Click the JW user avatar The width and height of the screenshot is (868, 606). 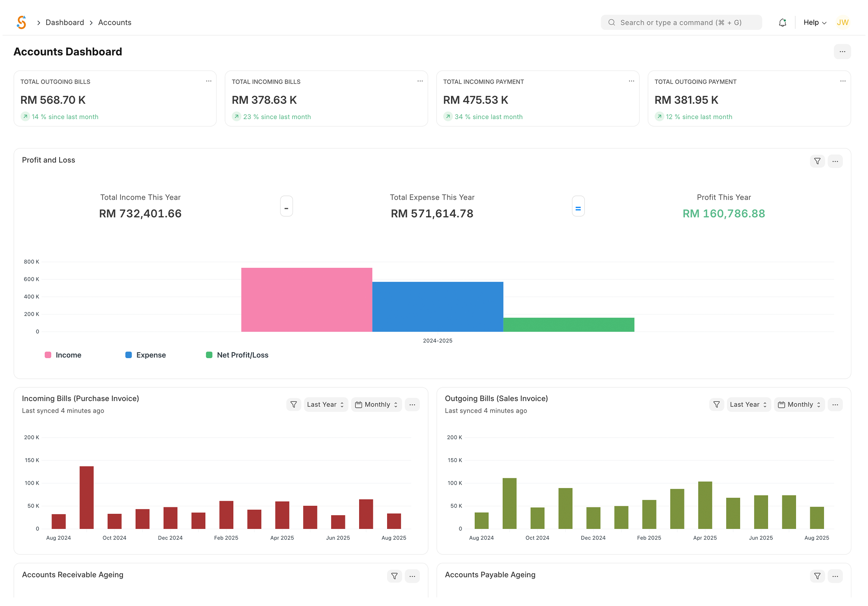[842, 22]
